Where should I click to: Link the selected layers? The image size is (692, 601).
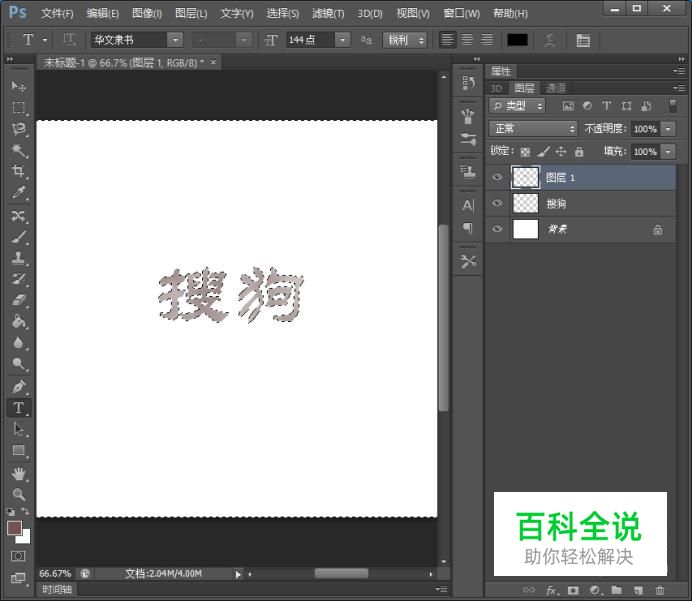point(529,590)
